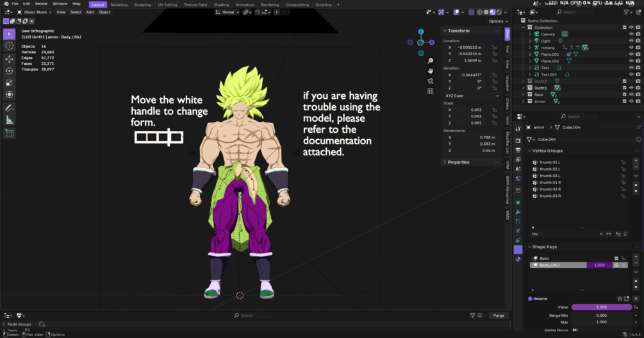Collapse the Shape Keys panel
Screen dimensions: 644x338
[x=529, y=247]
